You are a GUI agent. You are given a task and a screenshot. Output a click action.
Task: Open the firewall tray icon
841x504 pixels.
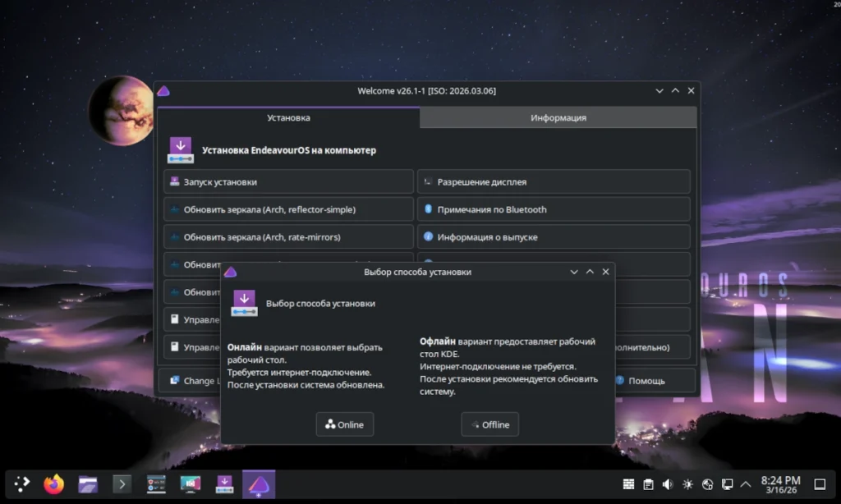pos(628,484)
